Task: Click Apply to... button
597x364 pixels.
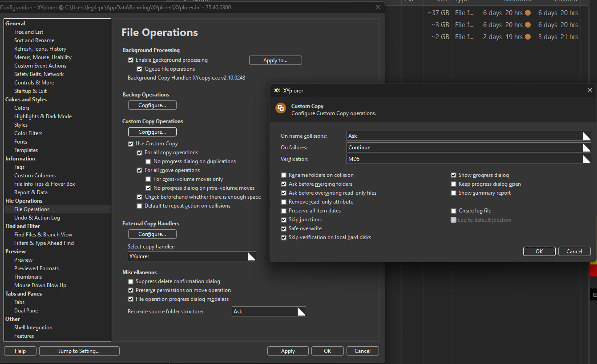Action: (x=275, y=60)
